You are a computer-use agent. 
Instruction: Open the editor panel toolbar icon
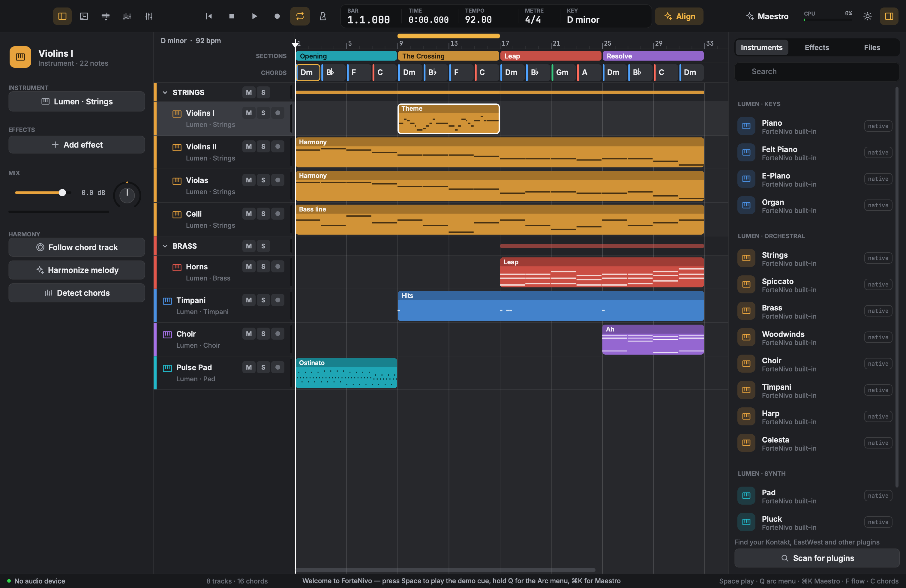(84, 16)
